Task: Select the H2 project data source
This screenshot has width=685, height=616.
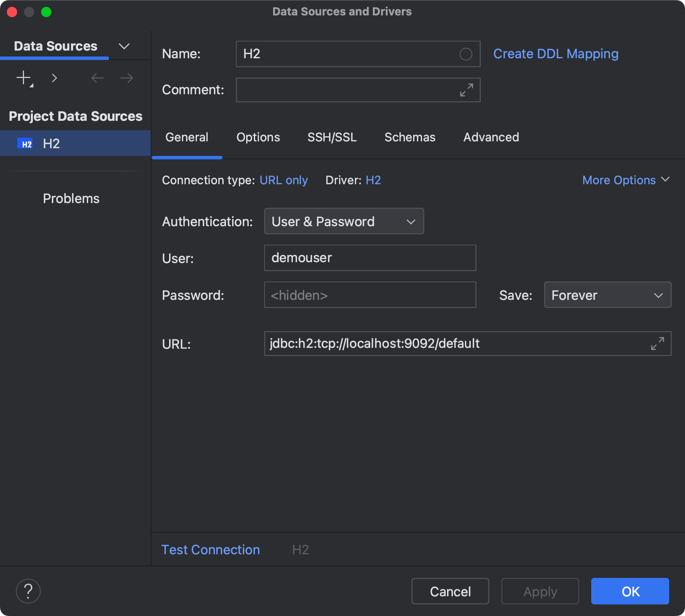Action: 51,143
